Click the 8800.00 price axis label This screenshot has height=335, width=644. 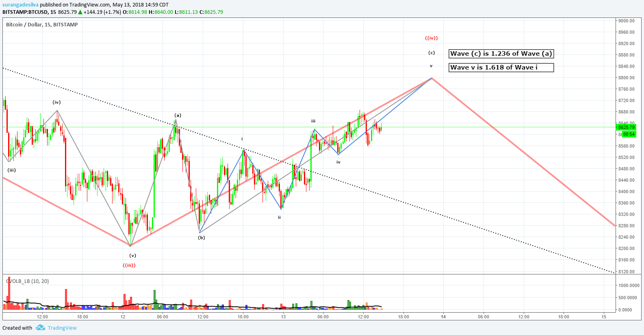(627, 78)
